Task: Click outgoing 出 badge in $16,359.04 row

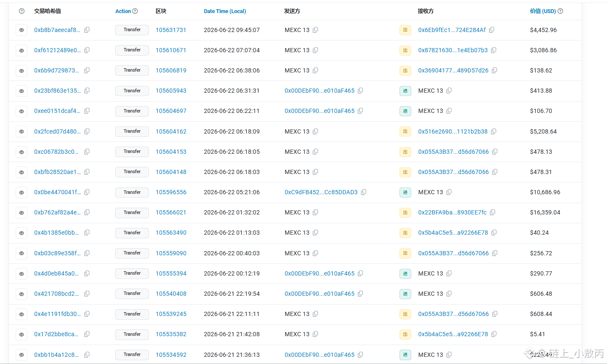Action: pos(405,212)
